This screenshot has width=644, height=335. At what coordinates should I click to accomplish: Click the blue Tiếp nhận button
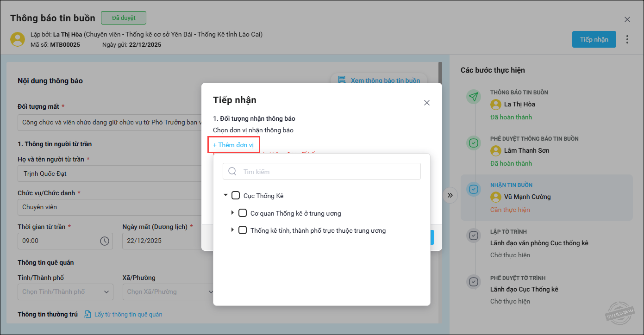click(x=594, y=39)
